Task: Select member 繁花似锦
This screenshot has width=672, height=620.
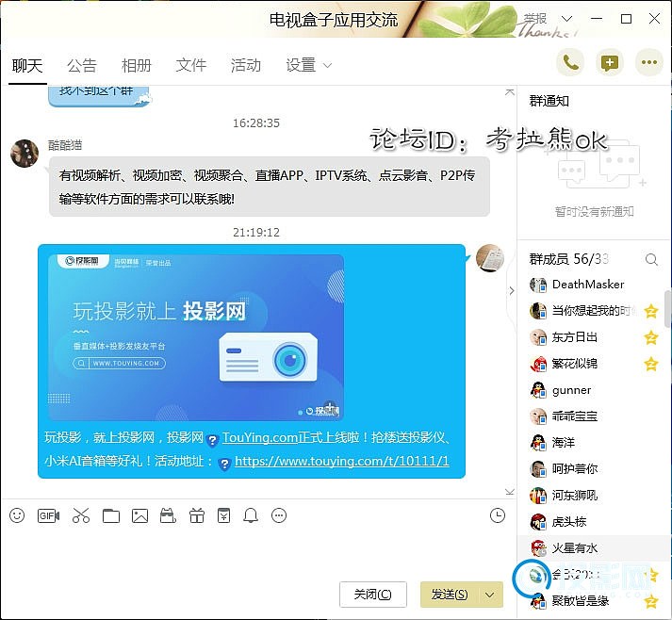Action: (x=593, y=364)
